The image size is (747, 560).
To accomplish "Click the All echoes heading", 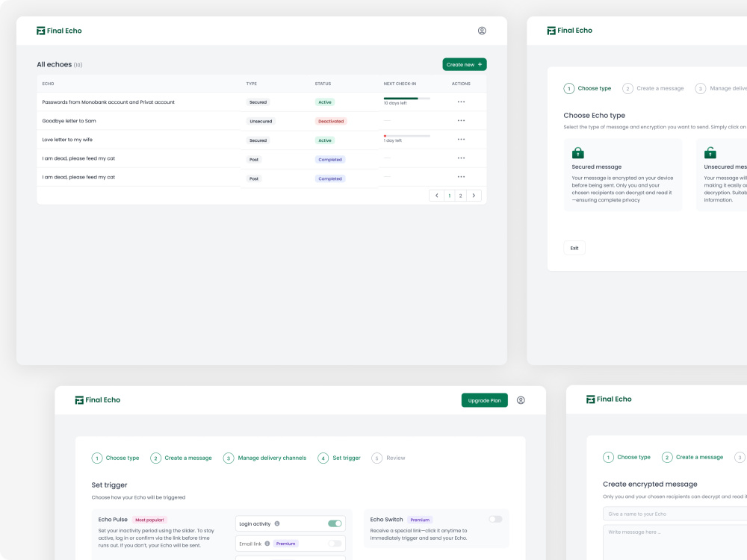I will coord(55,64).
